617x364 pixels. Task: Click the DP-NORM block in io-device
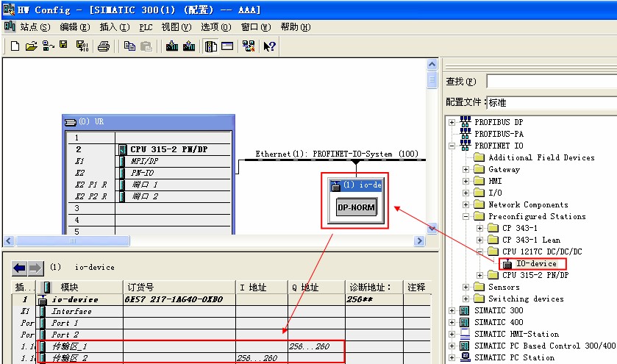(356, 207)
